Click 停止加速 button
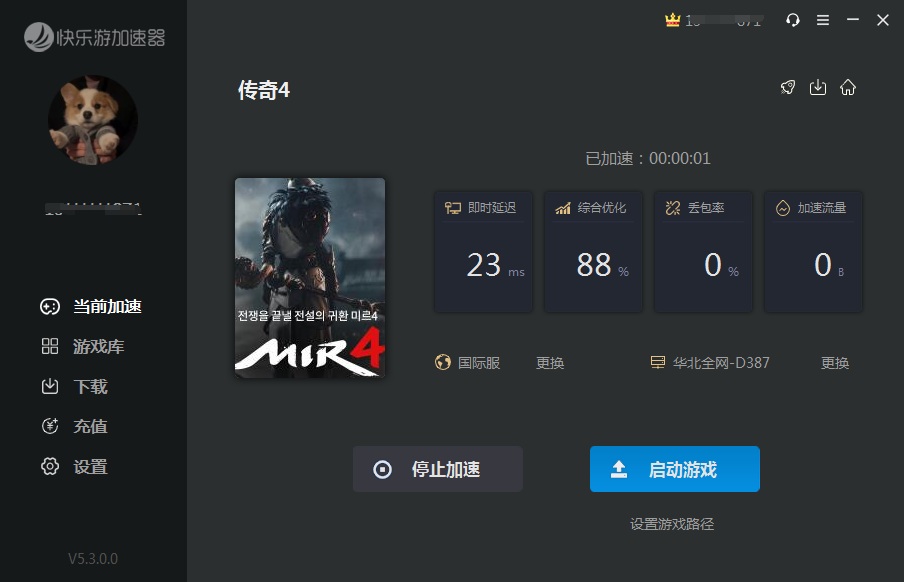The width and height of the screenshot is (904, 582). (438, 469)
